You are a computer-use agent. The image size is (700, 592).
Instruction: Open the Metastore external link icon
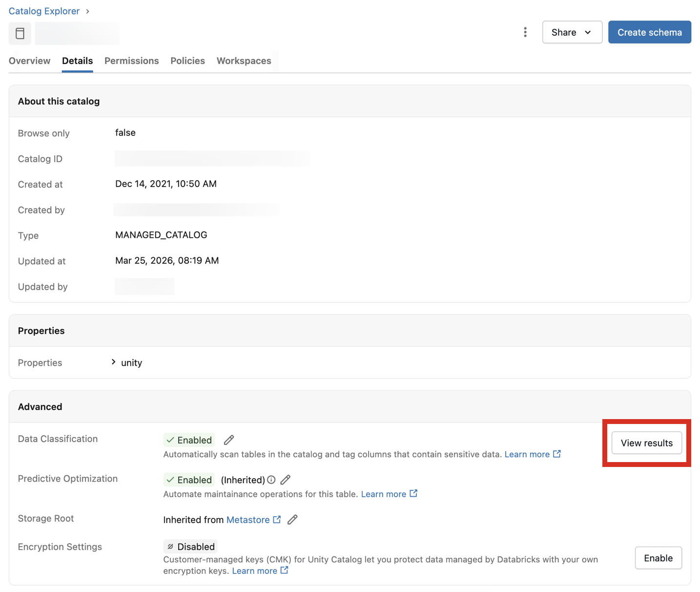[x=277, y=519]
